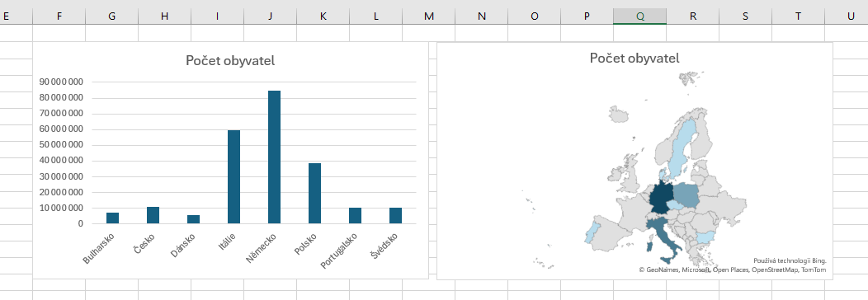Click the Německo bar in chart
868x300 pixels.
point(274,157)
